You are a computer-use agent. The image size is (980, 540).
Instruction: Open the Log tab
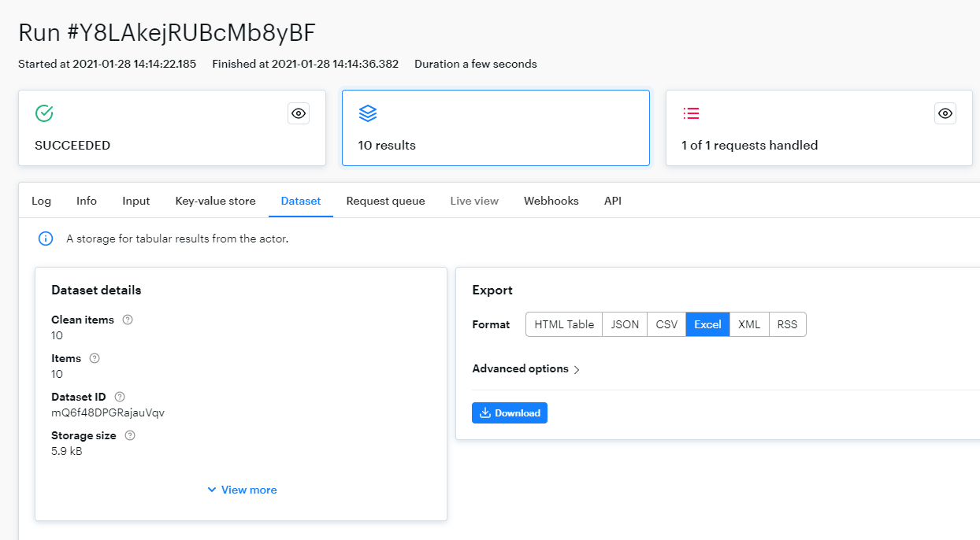(x=41, y=201)
